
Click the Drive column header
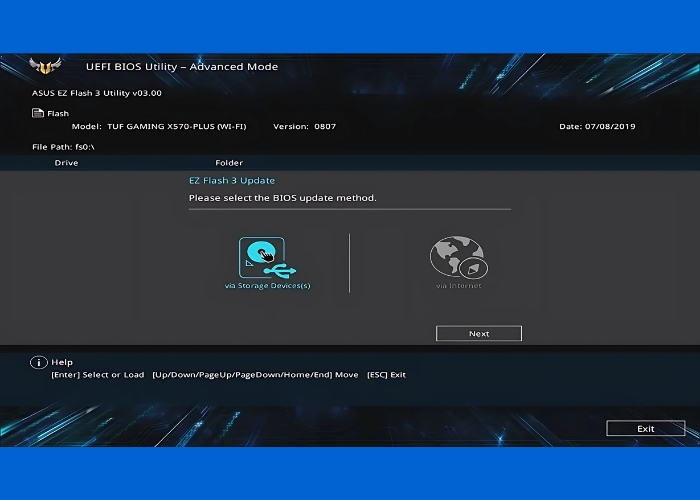66,162
